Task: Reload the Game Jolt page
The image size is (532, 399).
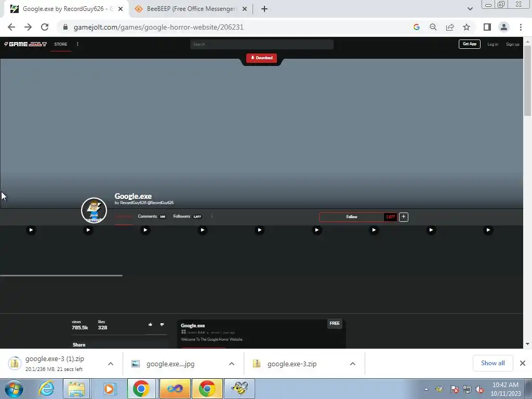Action: click(45, 27)
